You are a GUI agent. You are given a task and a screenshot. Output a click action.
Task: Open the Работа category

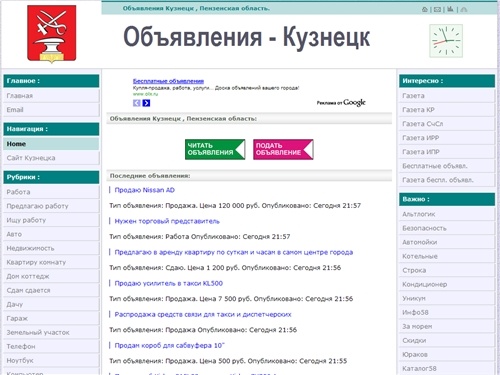coord(51,192)
